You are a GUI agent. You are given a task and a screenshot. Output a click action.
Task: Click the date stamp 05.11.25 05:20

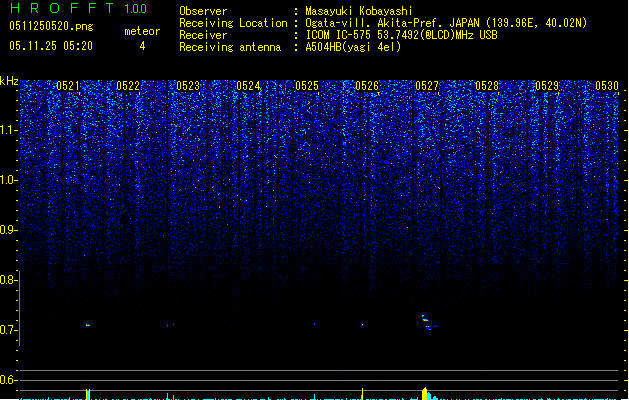(51, 46)
